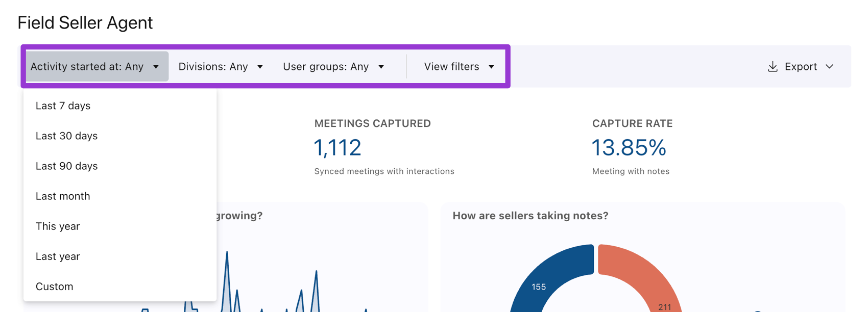This screenshot has height=312, width=868.
Task: Open the View filters menu
Action: pos(459,67)
